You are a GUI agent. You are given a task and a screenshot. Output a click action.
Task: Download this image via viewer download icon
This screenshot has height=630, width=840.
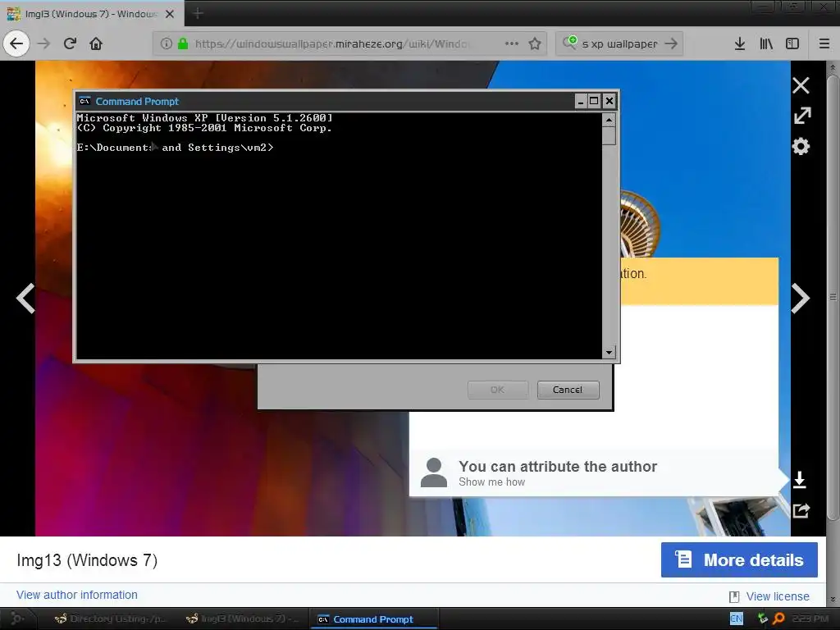[x=799, y=479]
